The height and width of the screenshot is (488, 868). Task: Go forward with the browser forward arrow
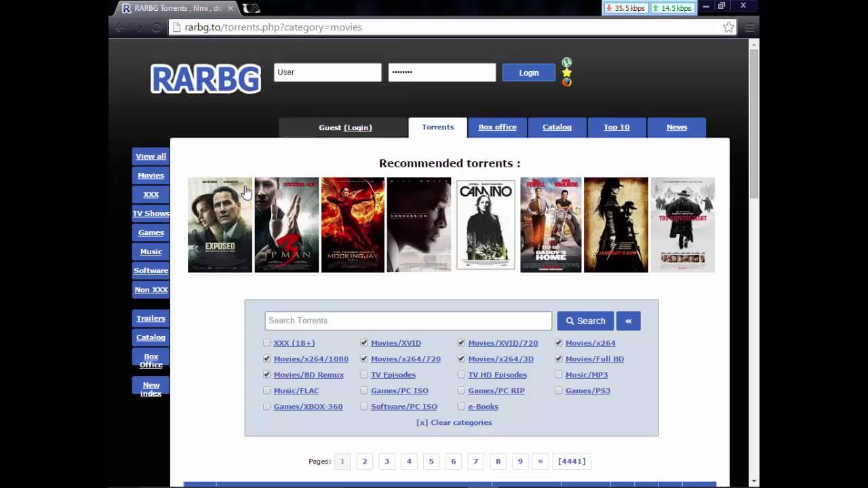coord(138,27)
